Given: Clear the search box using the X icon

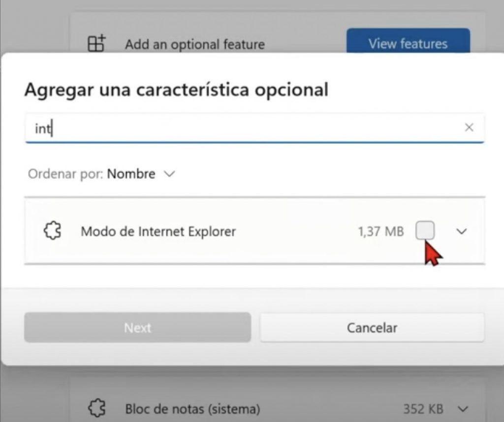Looking at the screenshot, I should (469, 128).
